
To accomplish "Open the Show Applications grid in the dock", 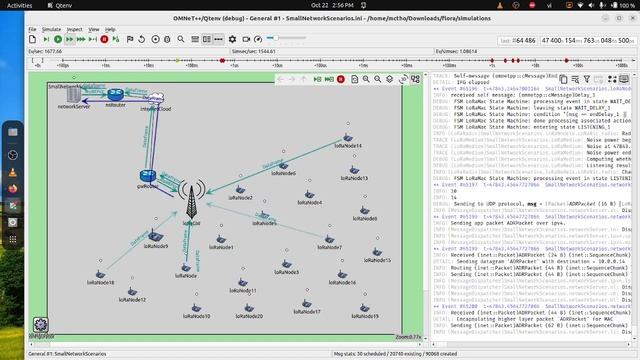I will [x=13, y=240].
